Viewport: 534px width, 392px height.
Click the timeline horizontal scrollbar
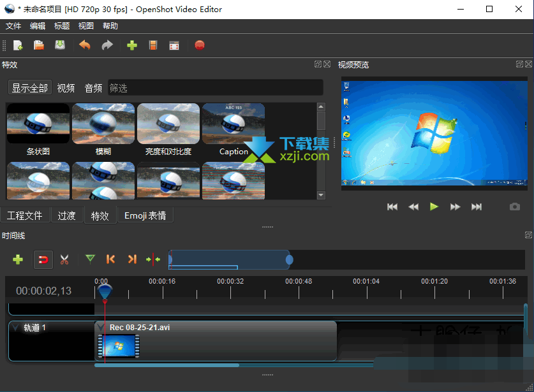click(167, 365)
